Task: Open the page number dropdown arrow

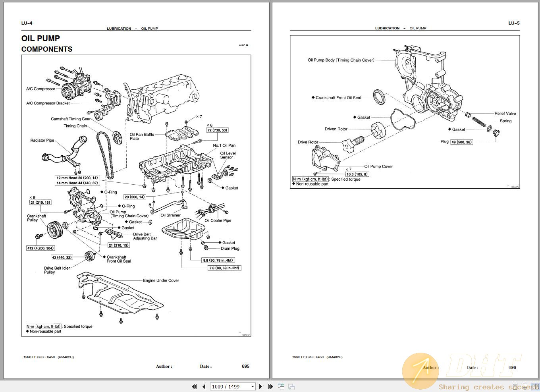Action: tap(253, 386)
